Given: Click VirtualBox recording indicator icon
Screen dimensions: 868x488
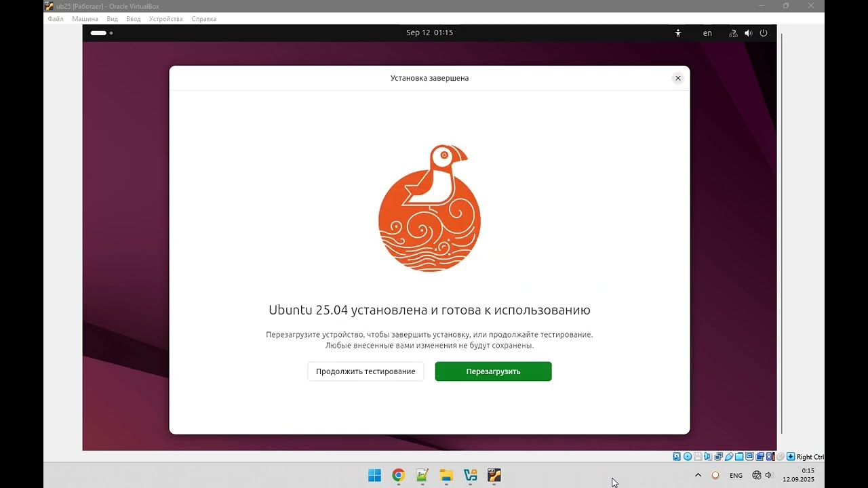Looking at the screenshot, I should point(760,457).
